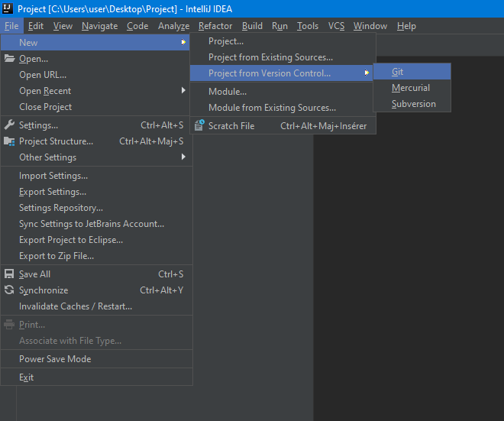
Task: Open the Window menu
Action: point(370,26)
